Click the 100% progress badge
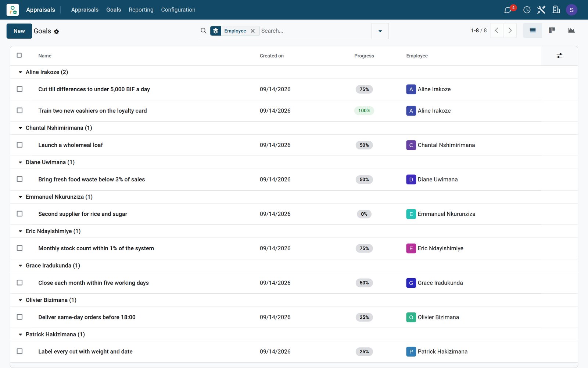Image resolution: width=588 pixels, height=368 pixels. point(364,111)
